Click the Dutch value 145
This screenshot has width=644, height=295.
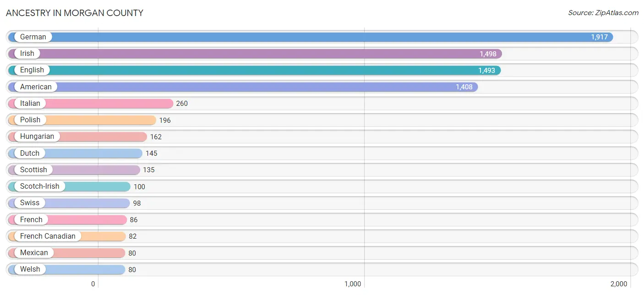[x=151, y=153]
